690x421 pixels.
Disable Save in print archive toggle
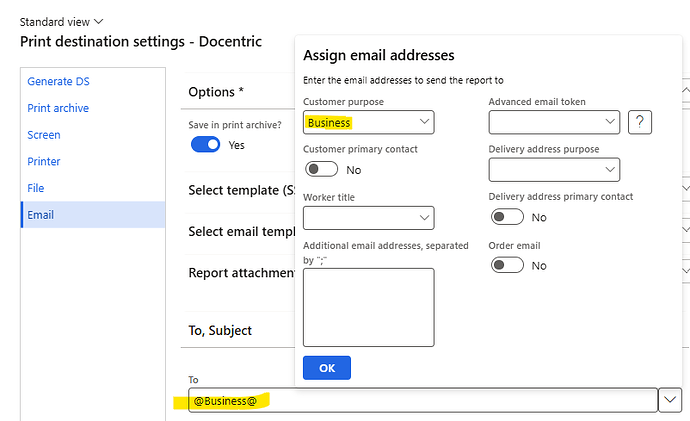(x=206, y=145)
